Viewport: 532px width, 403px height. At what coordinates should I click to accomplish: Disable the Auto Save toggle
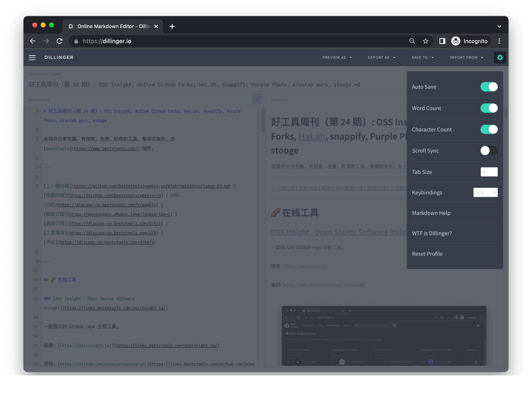pyautogui.click(x=489, y=87)
